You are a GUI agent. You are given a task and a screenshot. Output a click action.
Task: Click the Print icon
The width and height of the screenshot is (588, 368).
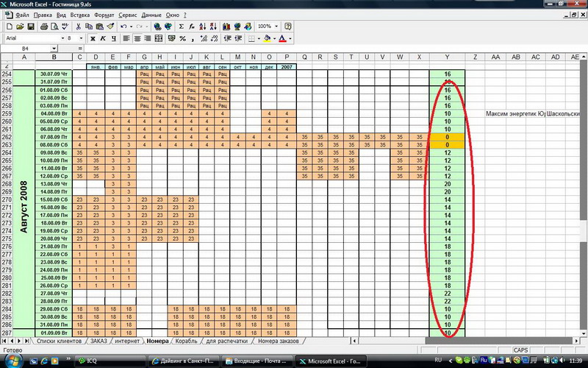[x=44, y=26]
